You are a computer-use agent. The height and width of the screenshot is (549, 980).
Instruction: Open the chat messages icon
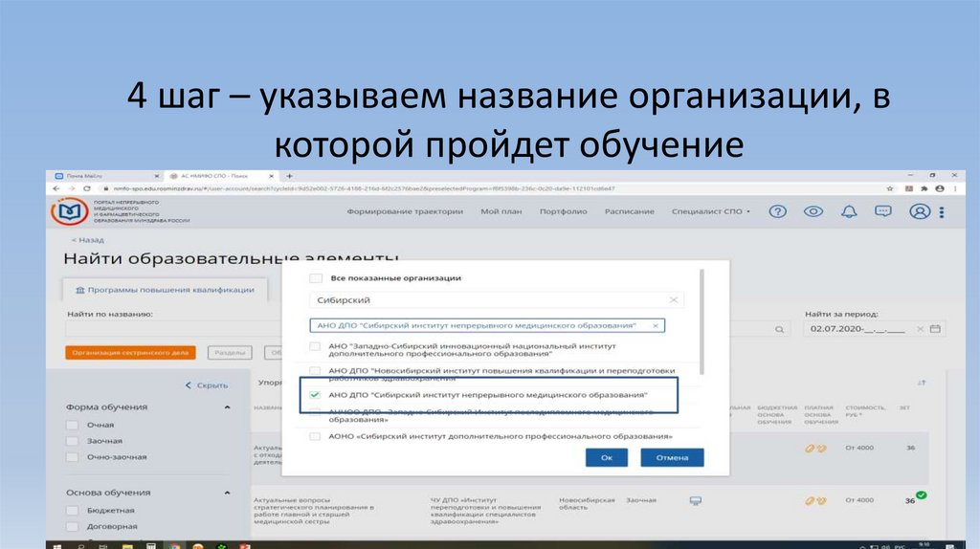pyautogui.click(x=883, y=211)
